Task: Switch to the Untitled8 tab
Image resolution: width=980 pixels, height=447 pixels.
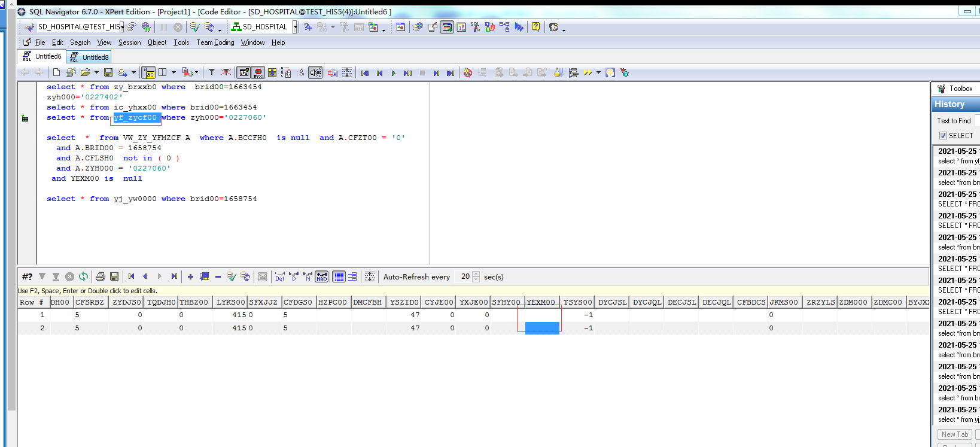Action: click(90, 57)
